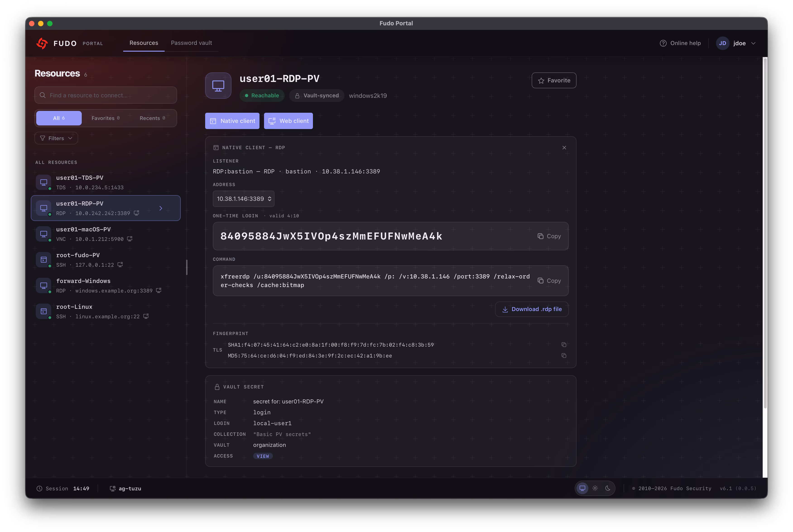Screen dimensions: 793x532
Task: Click the Native client button
Action: coord(232,121)
